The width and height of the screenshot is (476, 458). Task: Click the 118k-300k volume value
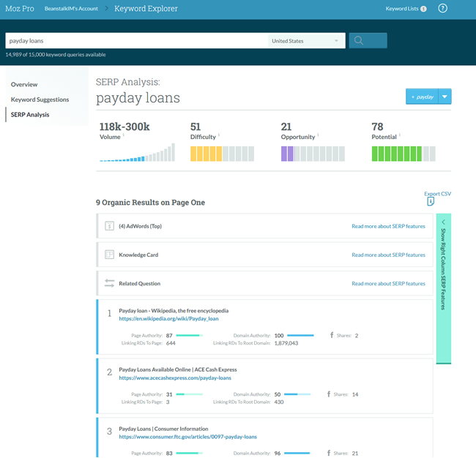point(124,127)
